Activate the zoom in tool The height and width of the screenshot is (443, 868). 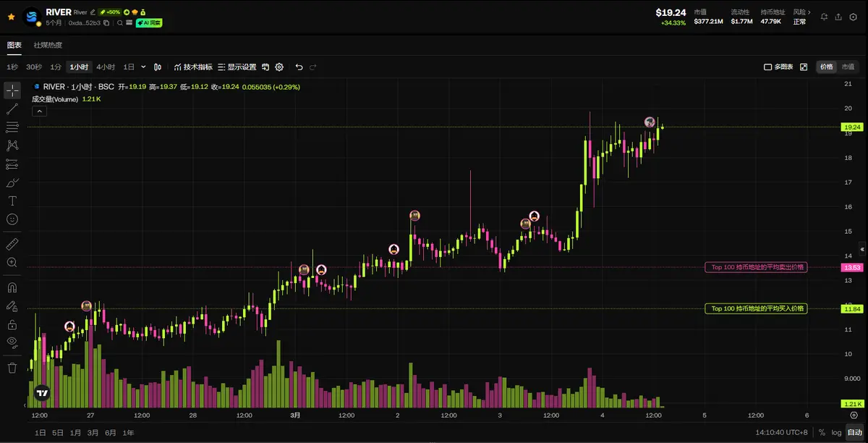coord(12,263)
